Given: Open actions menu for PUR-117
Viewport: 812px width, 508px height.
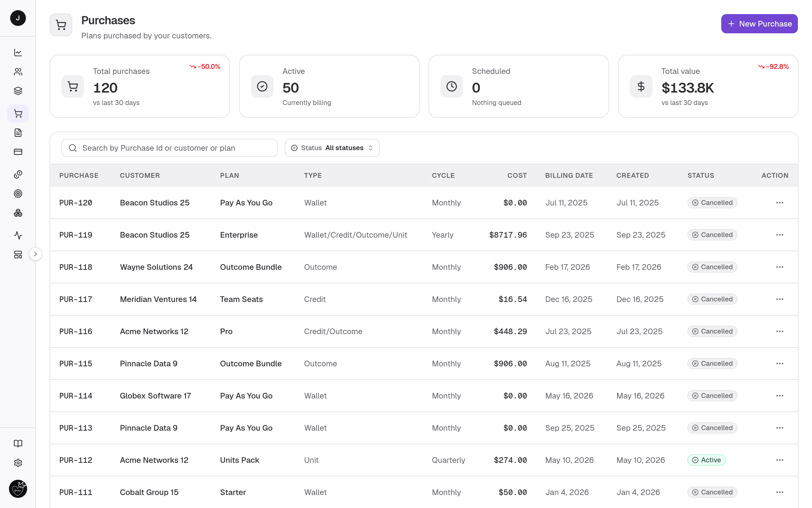Looking at the screenshot, I should pos(780,299).
